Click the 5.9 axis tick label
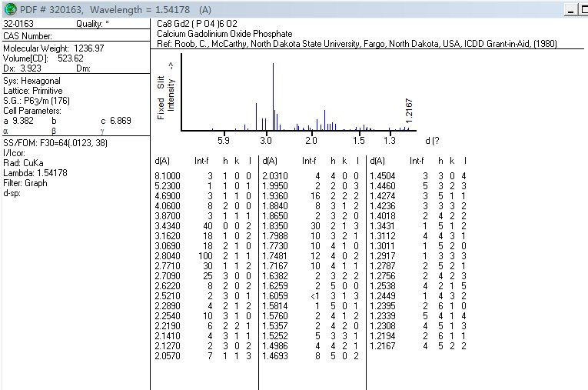 coord(224,141)
